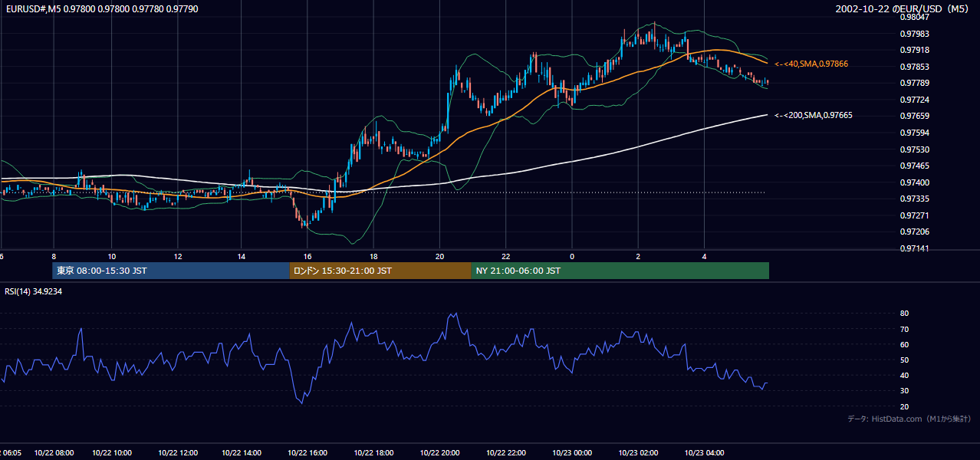Click hour label 20 under the price chart
The width and height of the screenshot is (980, 460).
[x=439, y=256]
